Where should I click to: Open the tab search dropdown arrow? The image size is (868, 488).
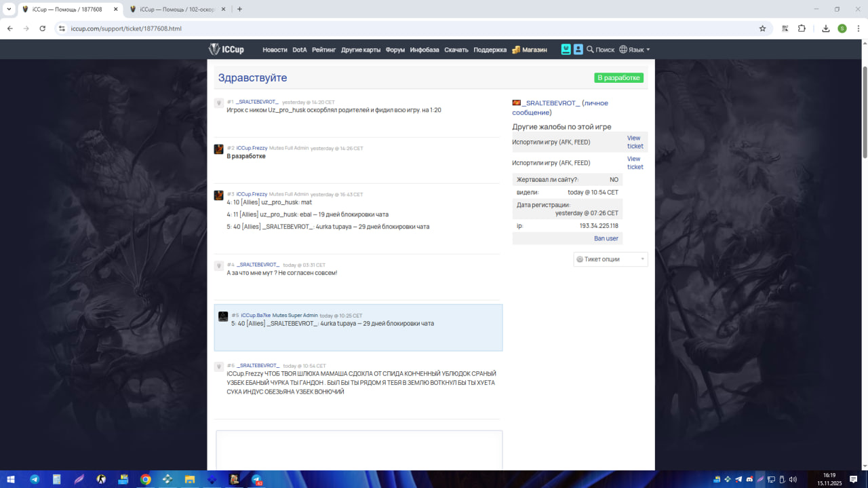(x=9, y=10)
